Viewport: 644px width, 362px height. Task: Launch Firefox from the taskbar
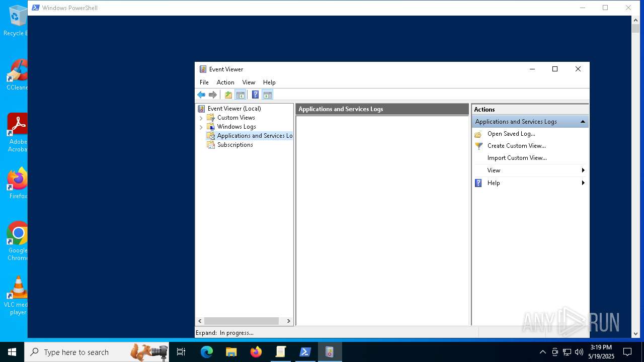point(256,352)
